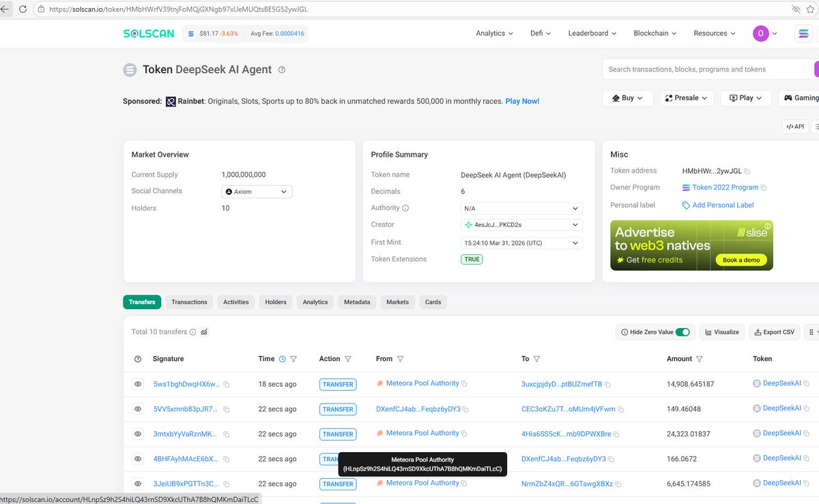
Task: Click Play Now! sponsored link
Action: 522,101
